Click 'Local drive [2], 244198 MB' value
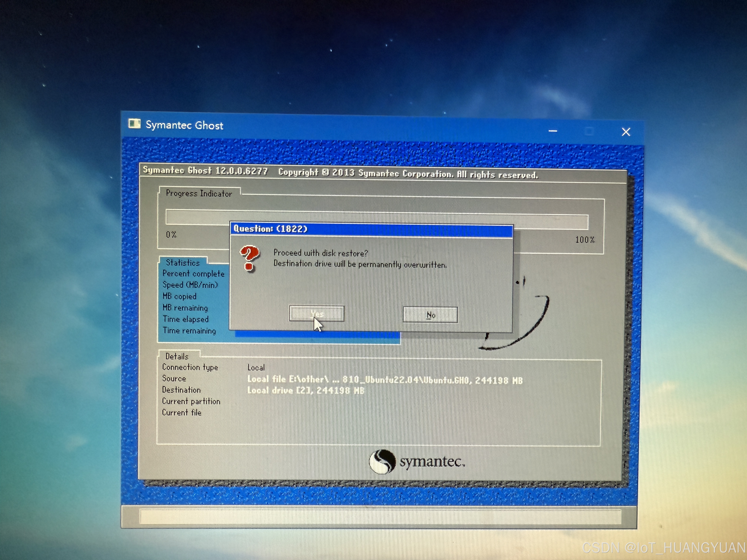This screenshot has height=560, width=747. pyautogui.click(x=306, y=391)
